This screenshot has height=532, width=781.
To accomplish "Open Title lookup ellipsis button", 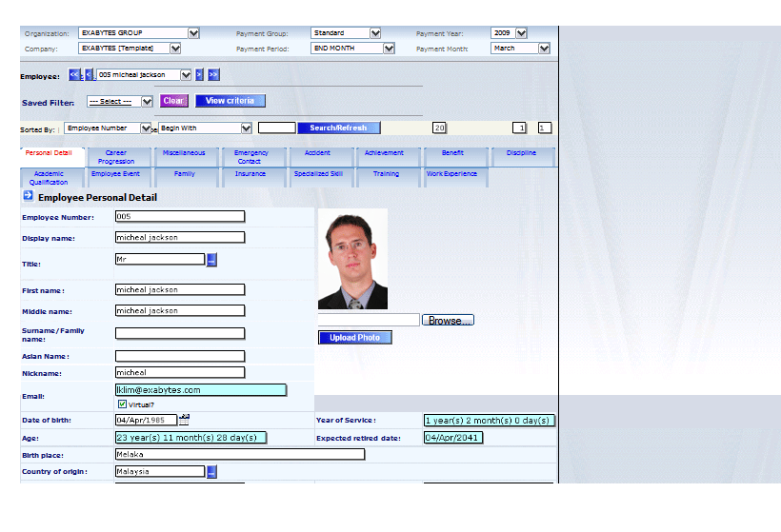I will pyautogui.click(x=212, y=260).
